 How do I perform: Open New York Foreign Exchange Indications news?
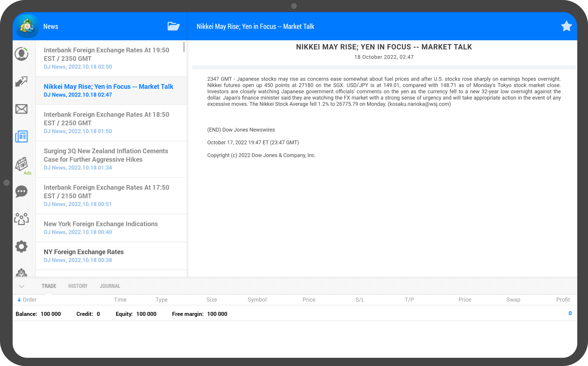pyautogui.click(x=111, y=228)
